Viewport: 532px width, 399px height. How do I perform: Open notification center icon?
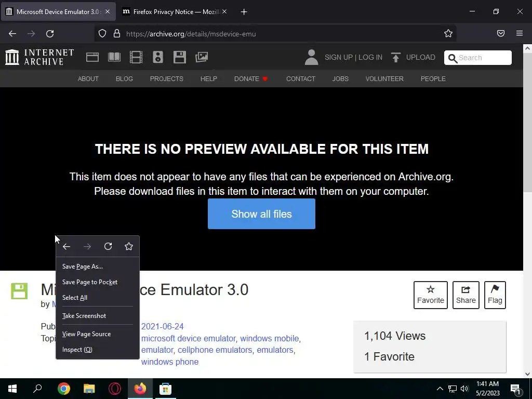point(515,389)
